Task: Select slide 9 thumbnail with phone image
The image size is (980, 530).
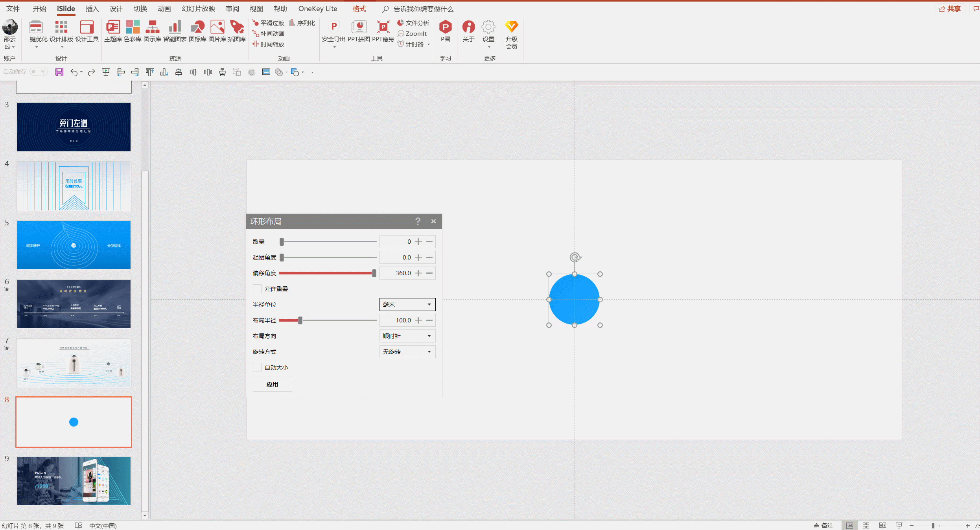Action: click(74, 481)
